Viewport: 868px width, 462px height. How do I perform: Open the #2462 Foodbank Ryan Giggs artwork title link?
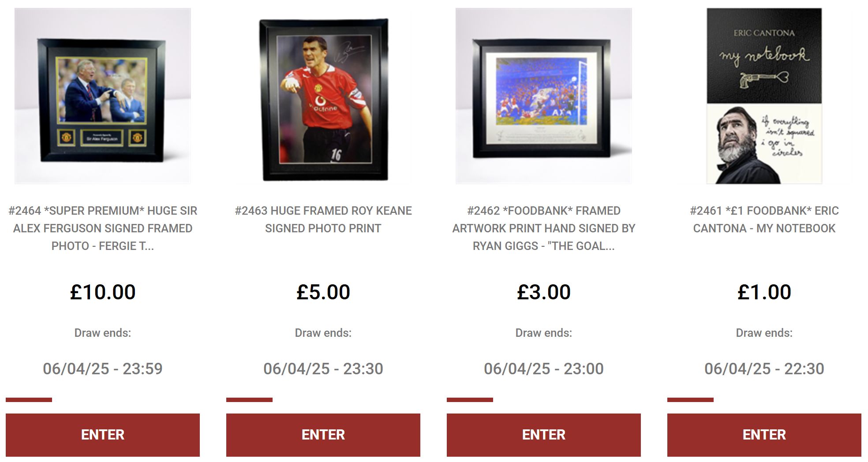[x=544, y=228]
